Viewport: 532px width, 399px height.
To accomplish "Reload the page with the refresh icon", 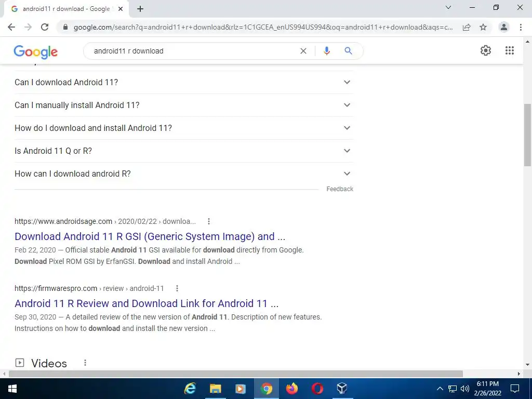I will (45, 27).
